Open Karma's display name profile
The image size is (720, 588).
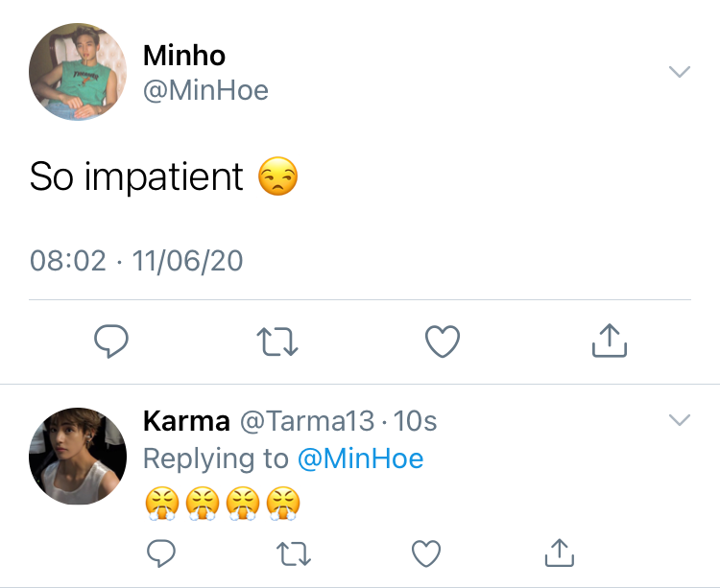(x=186, y=420)
